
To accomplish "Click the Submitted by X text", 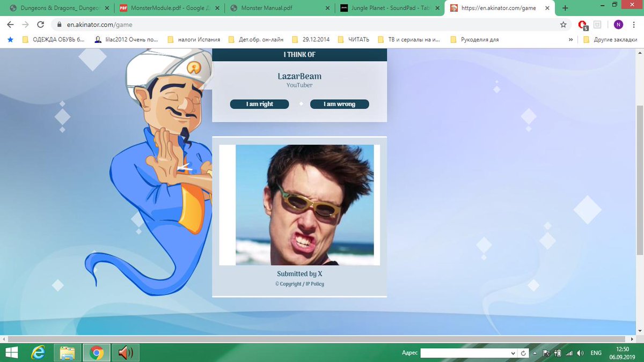I will [299, 274].
